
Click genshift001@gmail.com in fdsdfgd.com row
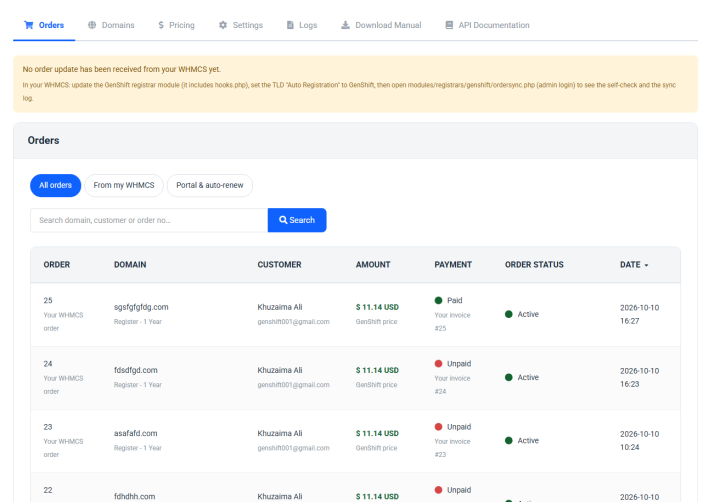click(294, 385)
